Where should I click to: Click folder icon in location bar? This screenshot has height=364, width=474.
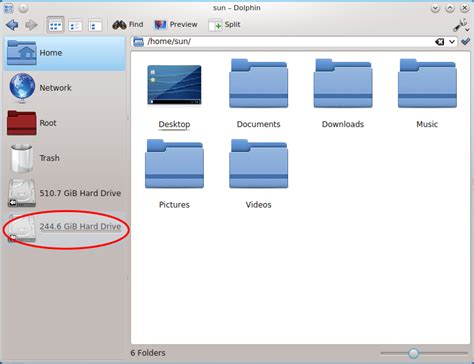(138, 42)
